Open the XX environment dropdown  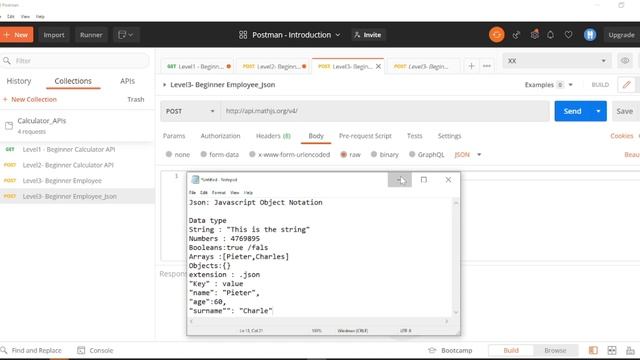(557, 61)
